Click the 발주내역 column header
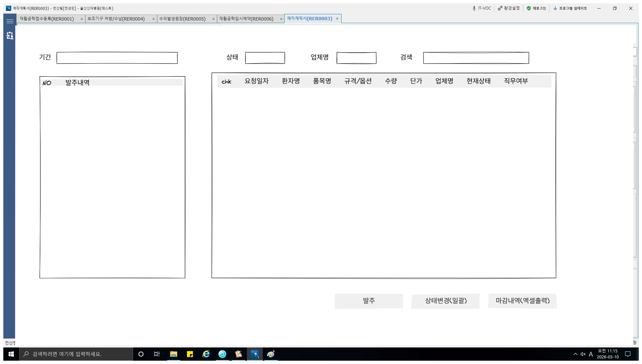Screen dimensions: 642x364 coord(77,82)
